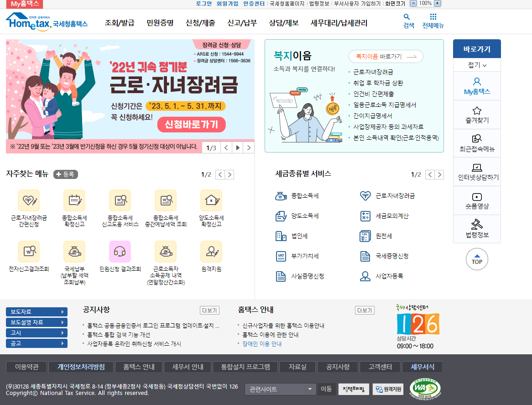Open 종합소득세 중간예납세액 조회 icon
This screenshot has width=532, height=405.
coord(166,200)
